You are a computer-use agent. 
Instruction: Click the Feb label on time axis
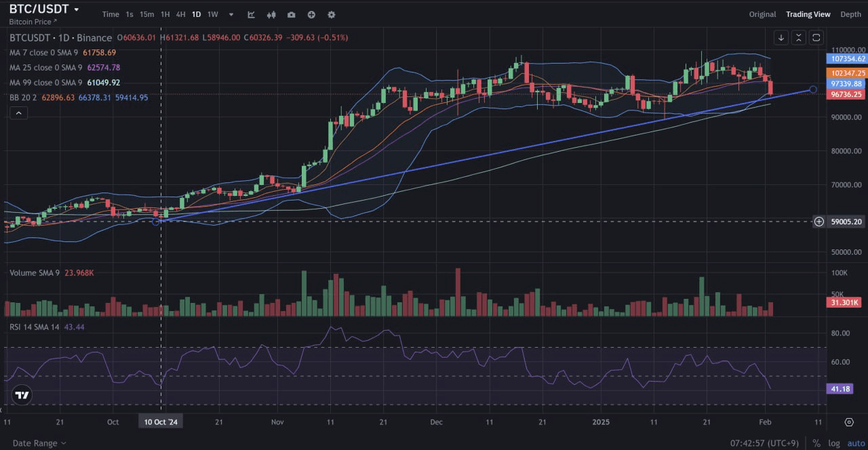pyautogui.click(x=766, y=422)
